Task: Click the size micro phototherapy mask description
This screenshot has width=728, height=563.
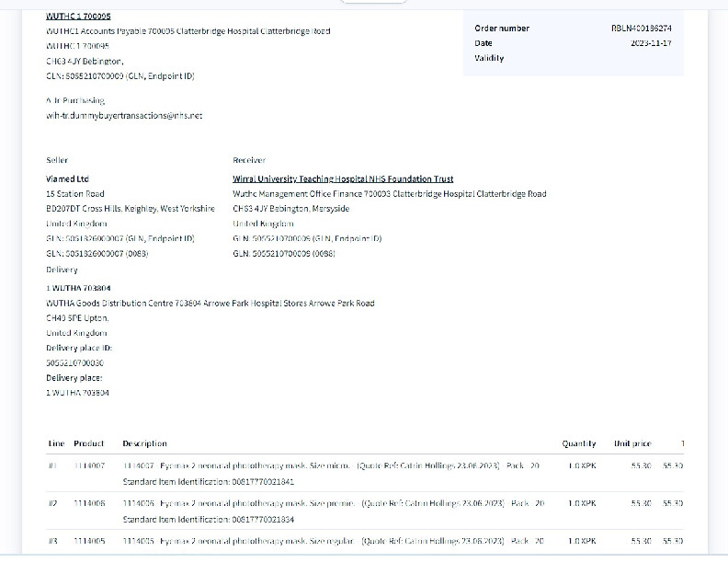Action: click(x=236, y=466)
